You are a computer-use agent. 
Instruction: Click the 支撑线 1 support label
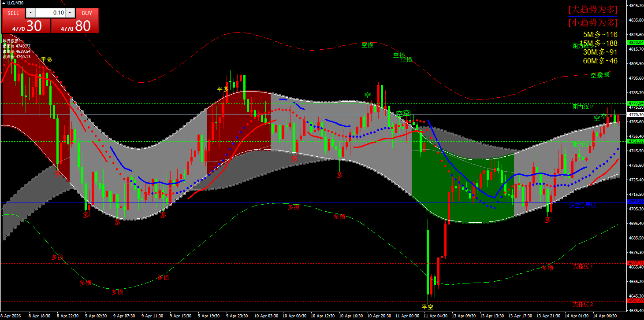click(583, 267)
